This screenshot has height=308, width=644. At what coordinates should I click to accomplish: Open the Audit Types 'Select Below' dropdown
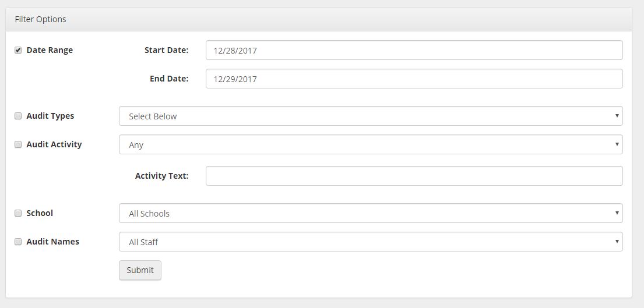click(x=371, y=116)
